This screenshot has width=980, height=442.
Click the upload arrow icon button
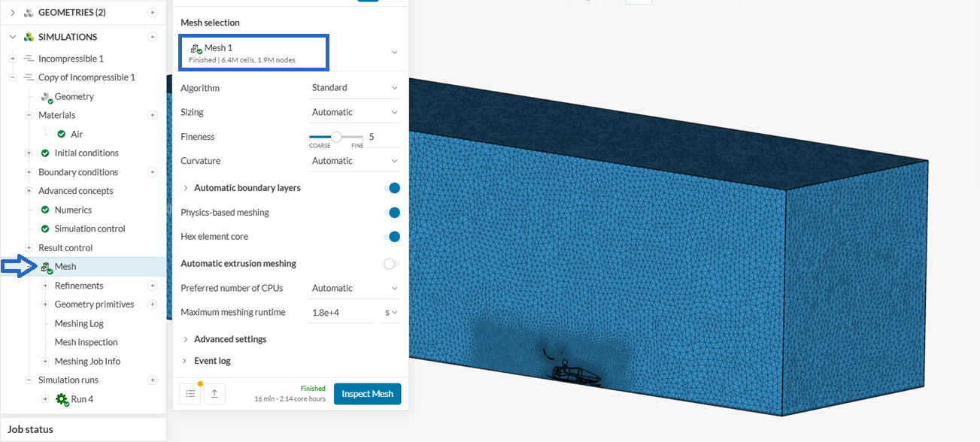coord(214,393)
